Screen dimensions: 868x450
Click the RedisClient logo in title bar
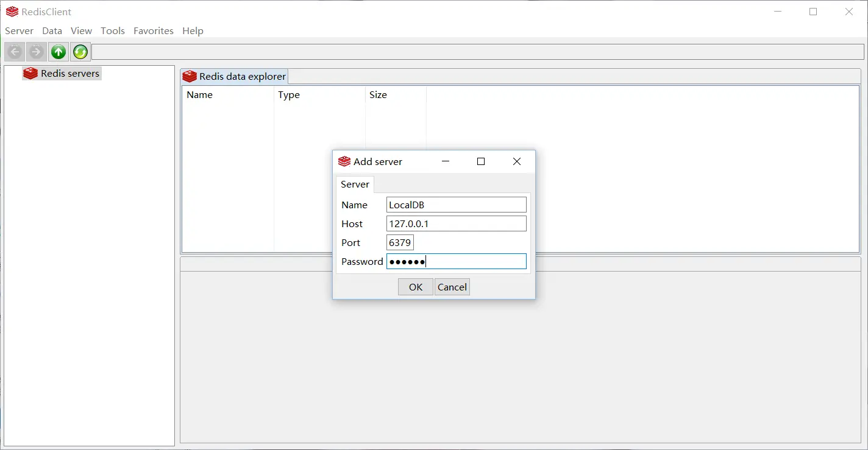pyautogui.click(x=12, y=12)
